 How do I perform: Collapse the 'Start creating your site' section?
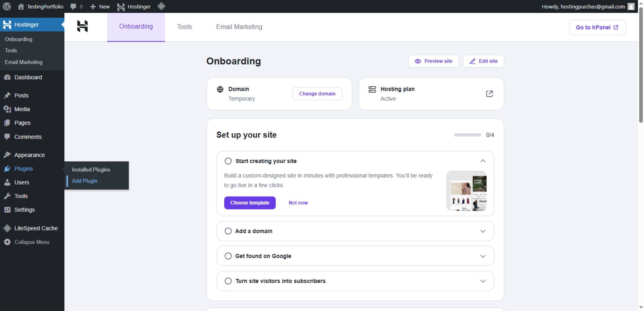click(x=483, y=161)
